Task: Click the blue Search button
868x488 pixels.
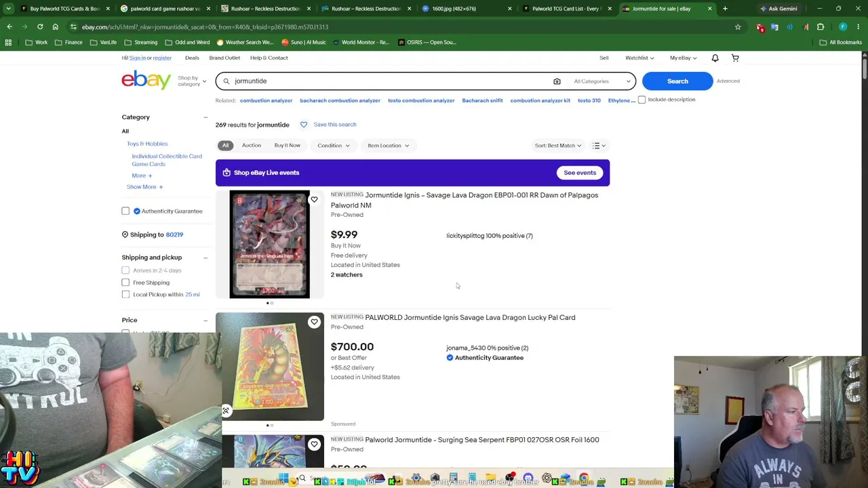Action: (677, 81)
